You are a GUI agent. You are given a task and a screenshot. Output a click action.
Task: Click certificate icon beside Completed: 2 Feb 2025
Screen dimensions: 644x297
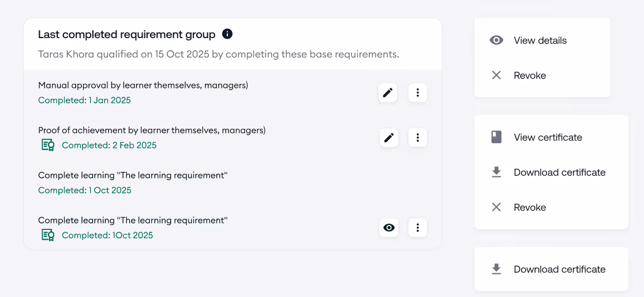(x=48, y=145)
